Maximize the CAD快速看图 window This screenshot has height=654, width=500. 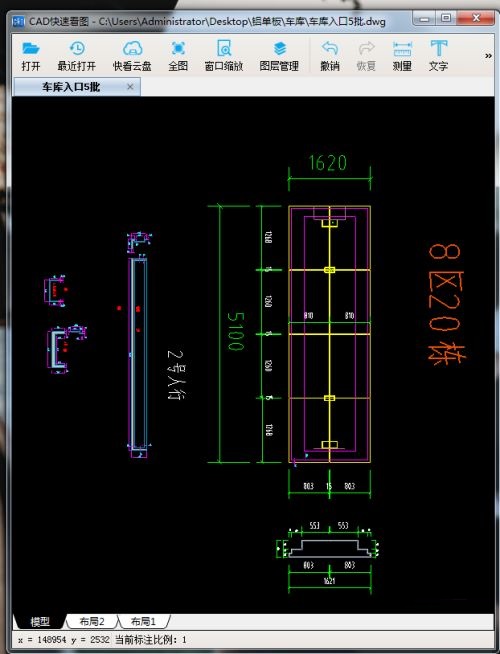tap(446, 18)
